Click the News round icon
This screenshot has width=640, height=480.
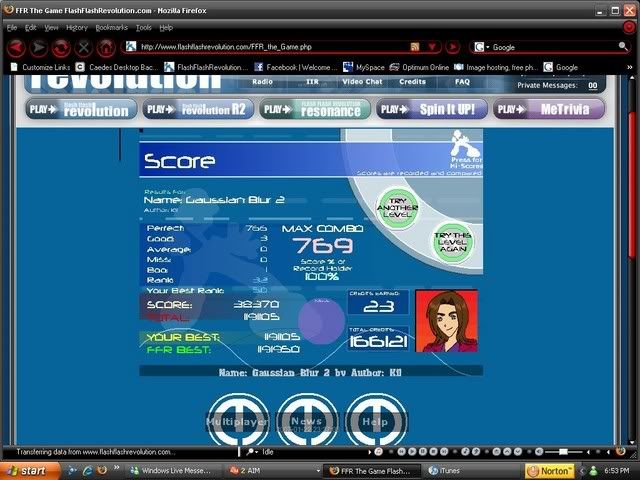click(307, 422)
